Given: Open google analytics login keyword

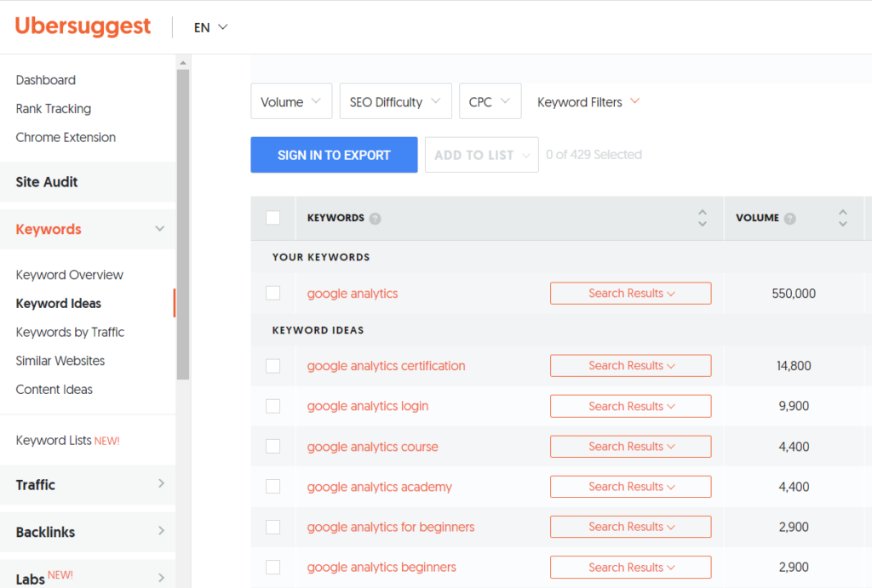Looking at the screenshot, I should 368,406.
